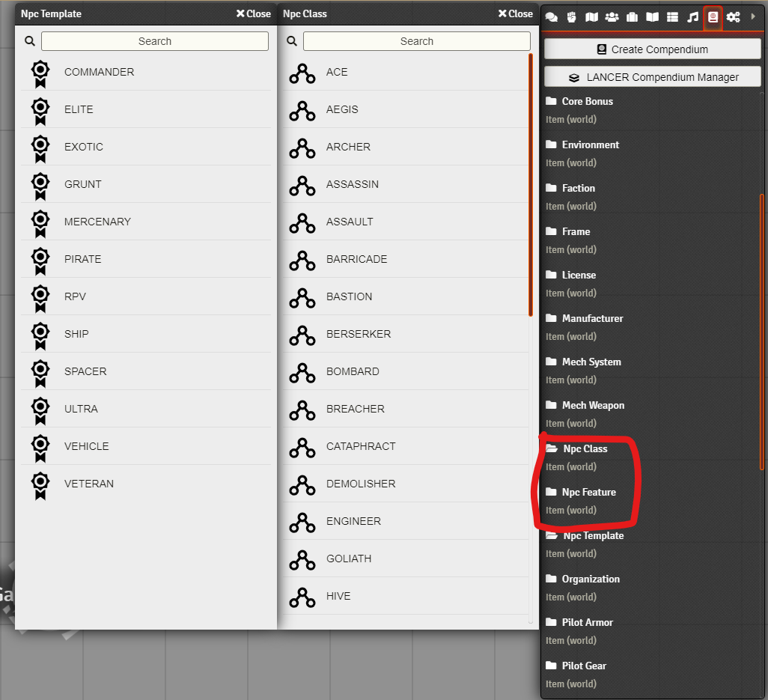Click the Npc Class search magnifier icon
Image resolution: width=768 pixels, height=700 pixels.
tap(292, 41)
